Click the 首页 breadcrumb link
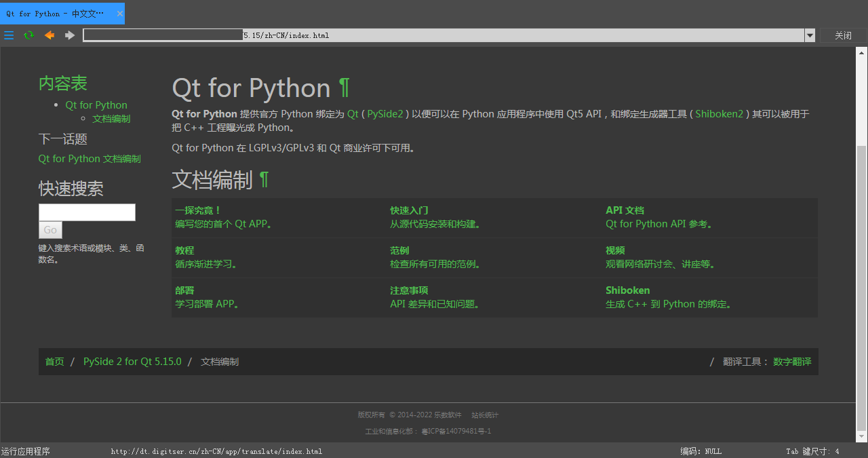 pos(54,362)
